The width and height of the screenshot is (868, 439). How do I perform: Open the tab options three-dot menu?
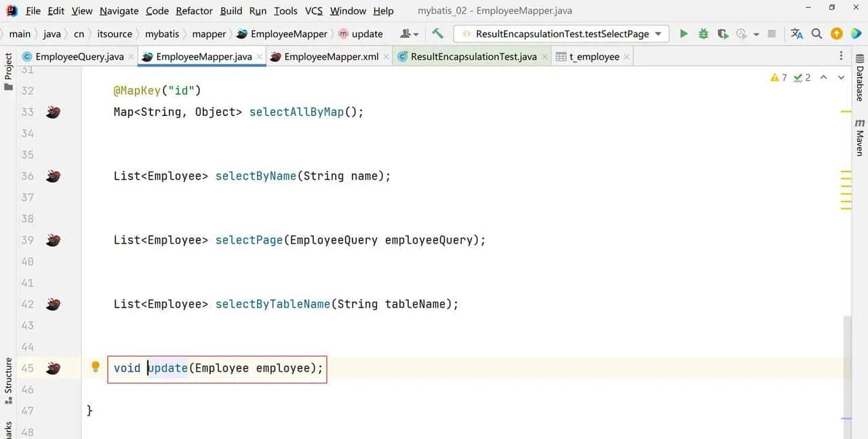click(842, 56)
